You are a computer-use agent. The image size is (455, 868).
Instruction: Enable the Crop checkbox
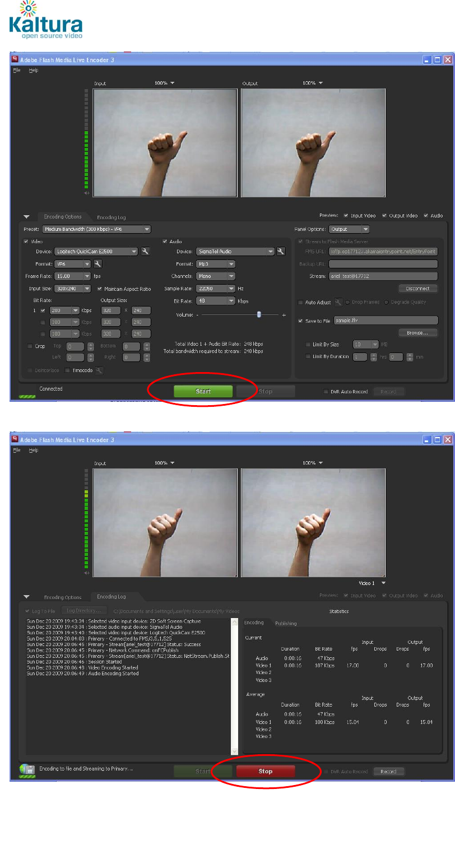point(30,346)
